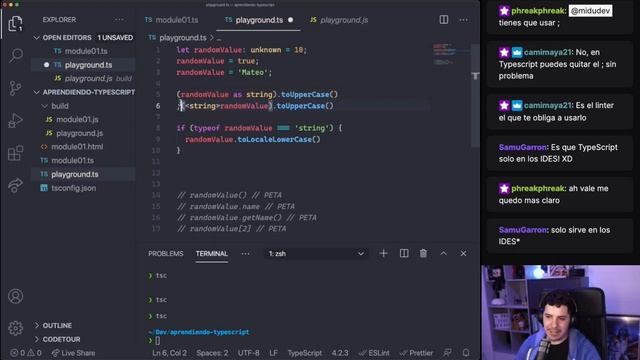Change the UTF-8 encoding setting
640x360 pixels.
[x=249, y=353]
